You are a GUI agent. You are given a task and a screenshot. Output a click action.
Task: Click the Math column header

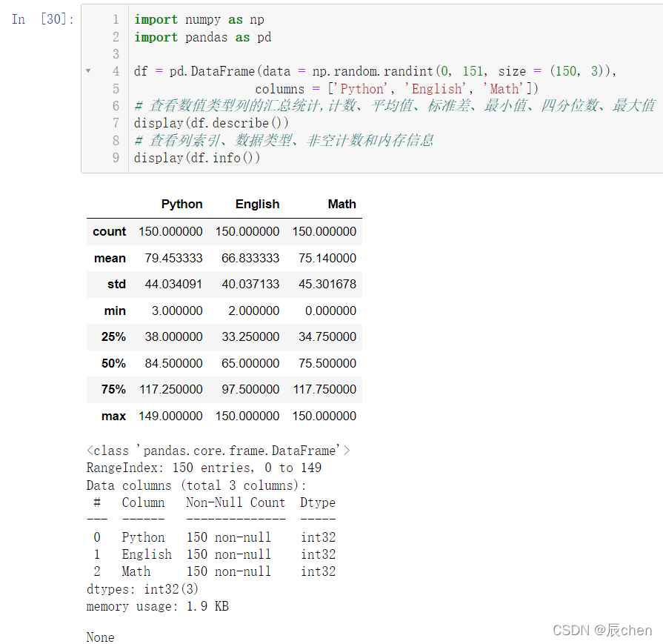(x=342, y=204)
